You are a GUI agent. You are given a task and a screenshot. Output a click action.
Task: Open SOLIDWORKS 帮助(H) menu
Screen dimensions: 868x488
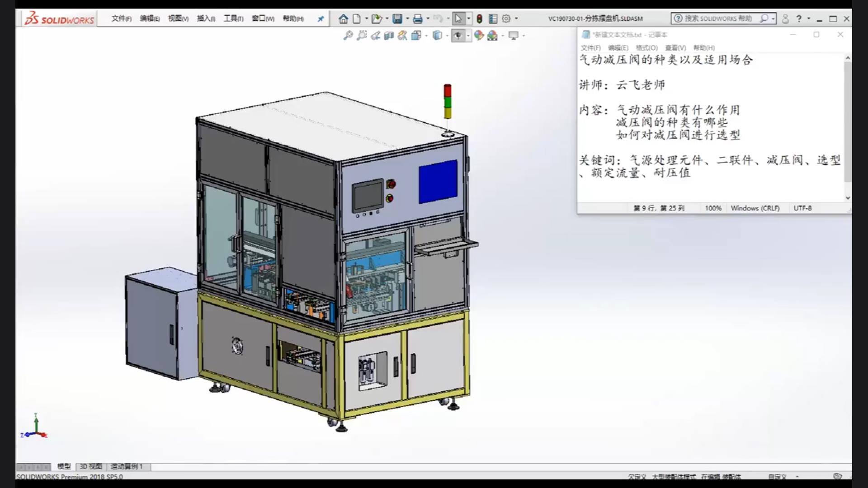coord(293,19)
